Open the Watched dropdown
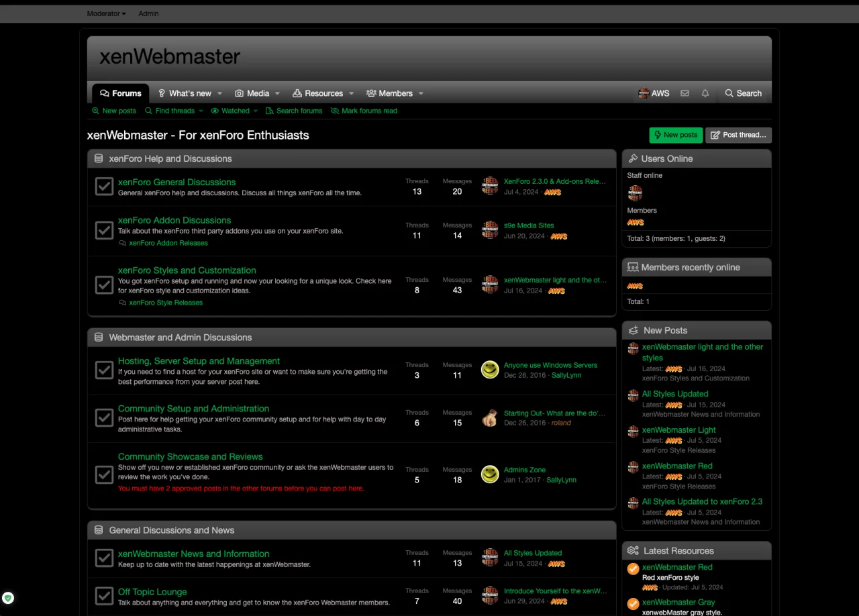 click(x=234, y=111)
